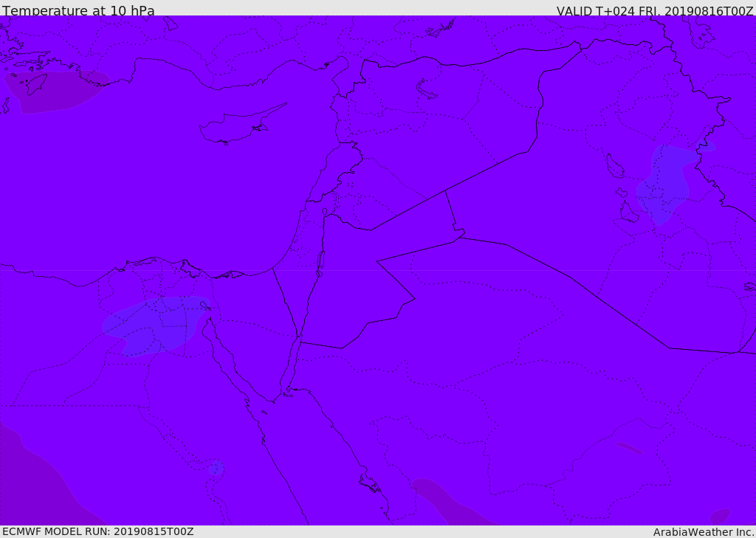Click the small blue spot along the Nile
The image size is (756, 538).
216,468
